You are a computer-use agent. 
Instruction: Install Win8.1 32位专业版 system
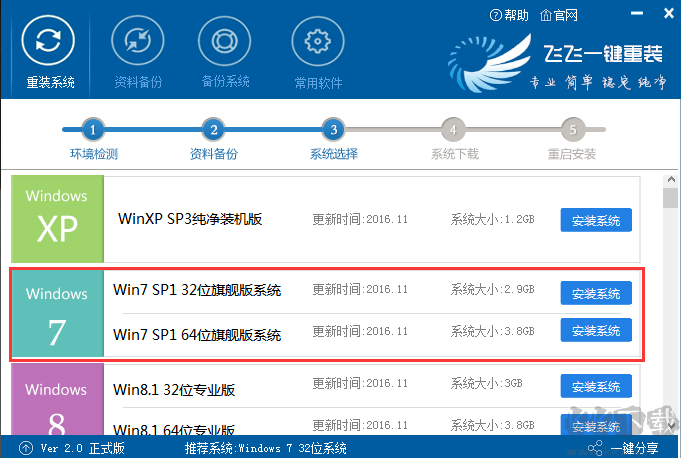pyautogui.click(x=596, y=386)
